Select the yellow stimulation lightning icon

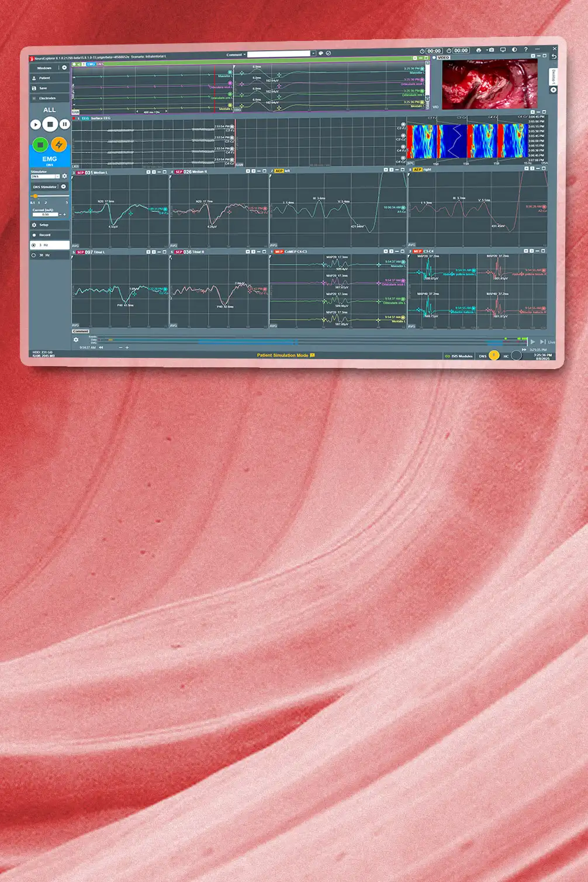point(59,144)
